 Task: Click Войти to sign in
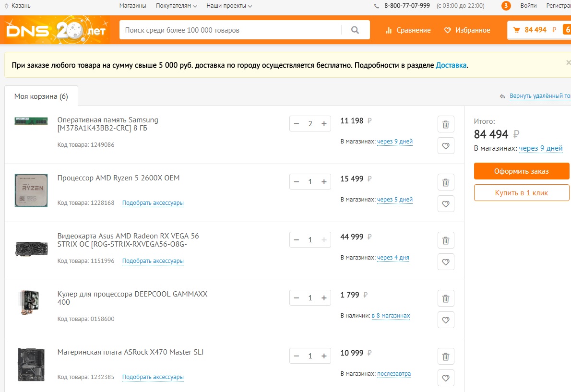point(528,6)
